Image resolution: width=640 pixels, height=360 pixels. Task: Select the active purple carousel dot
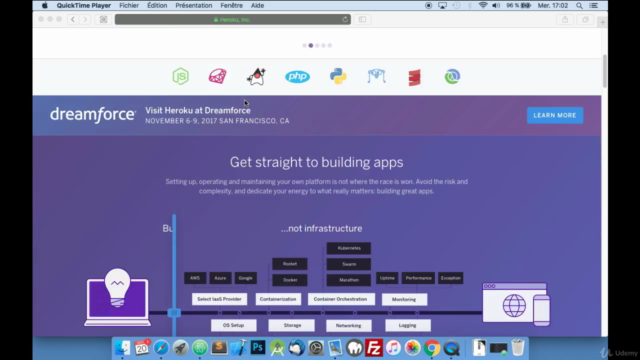[311, 45]
